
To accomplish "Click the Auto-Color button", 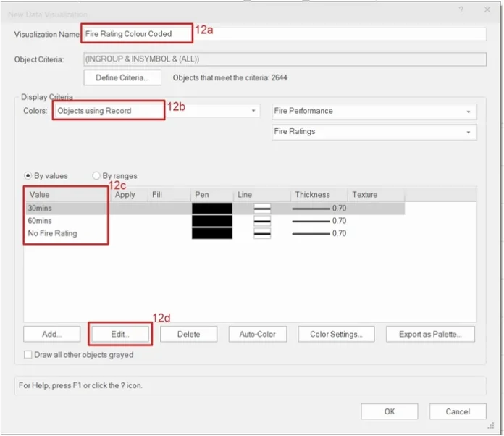I will 257,334.
